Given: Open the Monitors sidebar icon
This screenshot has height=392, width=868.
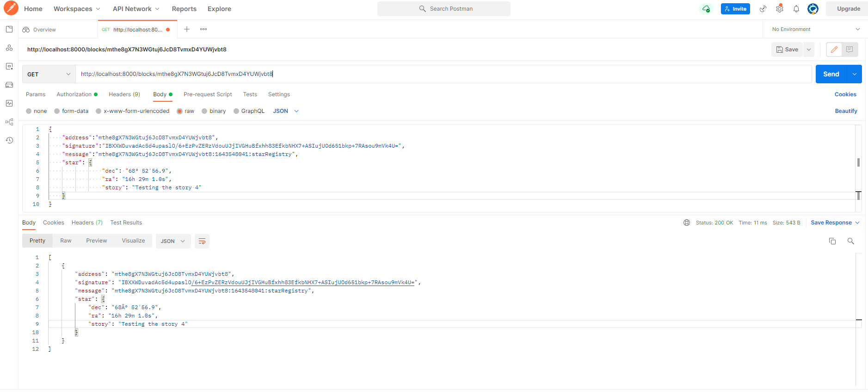Looking at the screenshot, I should coord(9,103).
